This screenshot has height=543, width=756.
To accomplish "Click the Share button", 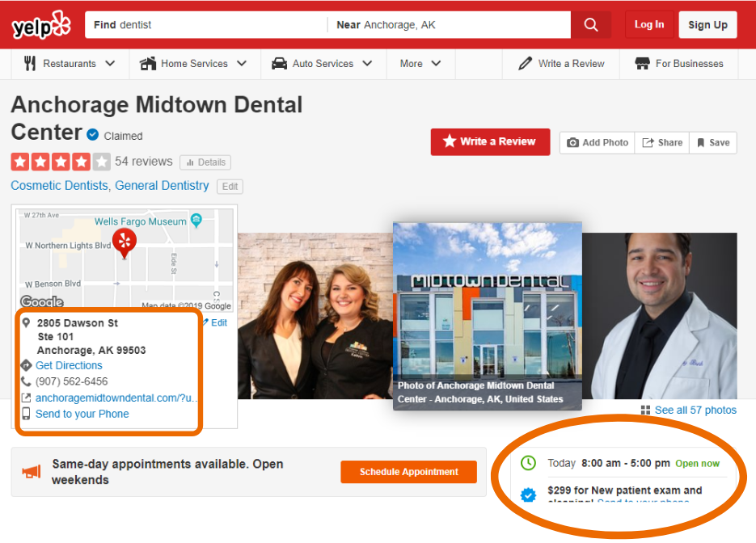I will click(x=662, y=142).
